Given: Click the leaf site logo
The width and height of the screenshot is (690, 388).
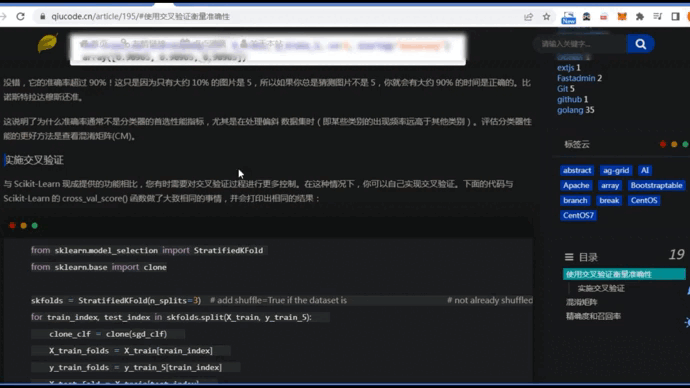Looking at the screenshot, I should 47,43.
